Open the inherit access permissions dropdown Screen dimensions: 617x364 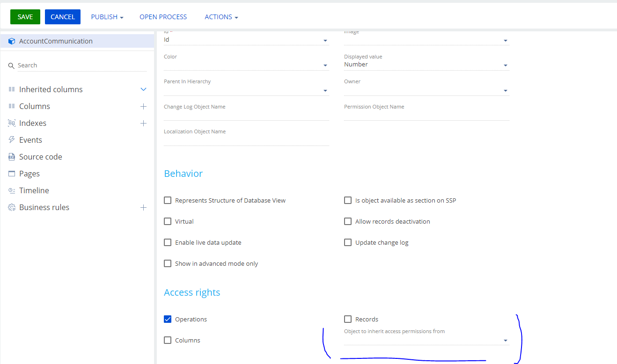tap(505, 340)
